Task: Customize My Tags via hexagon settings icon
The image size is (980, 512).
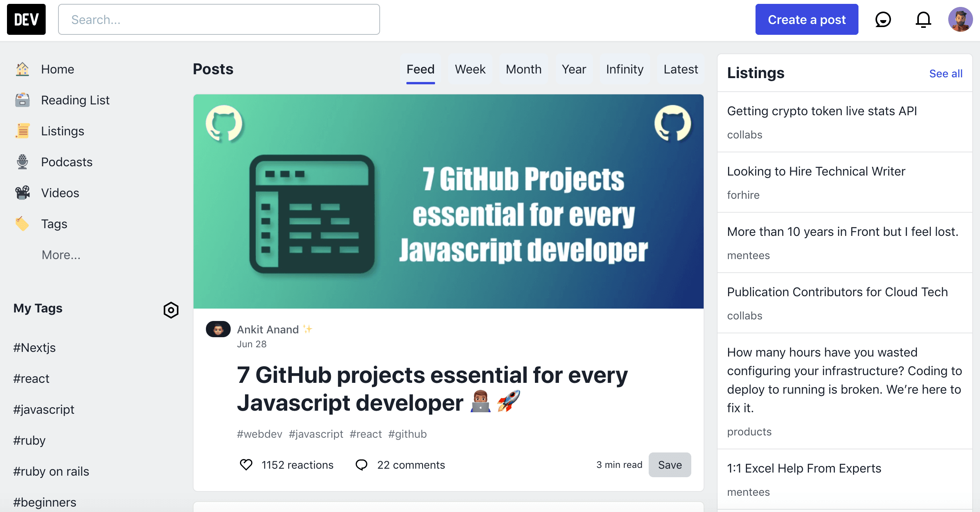Action: pos(171,310)
